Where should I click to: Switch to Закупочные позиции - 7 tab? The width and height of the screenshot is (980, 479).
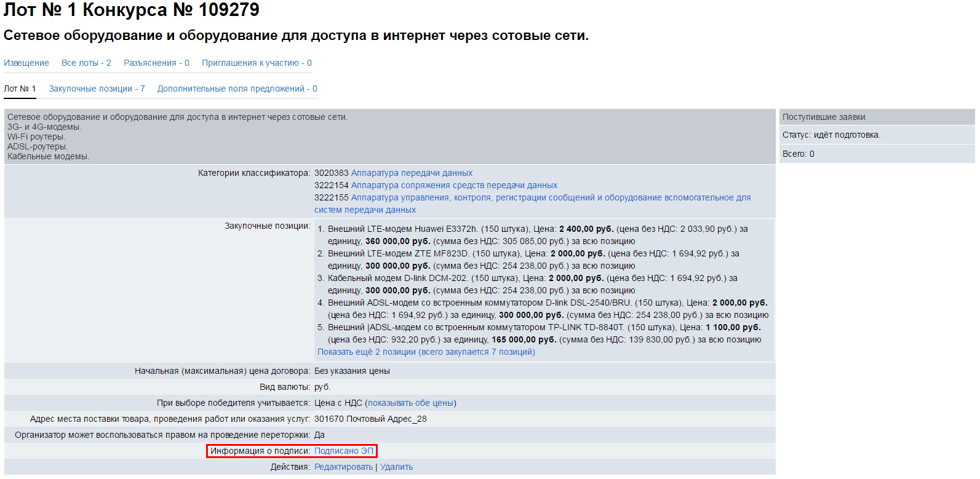coord(97,89)
